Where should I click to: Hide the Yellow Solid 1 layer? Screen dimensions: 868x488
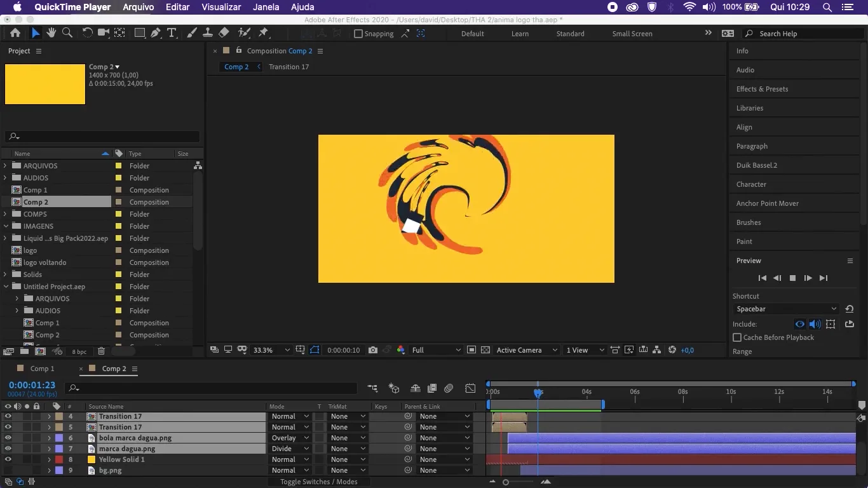[x=8, y=459]
